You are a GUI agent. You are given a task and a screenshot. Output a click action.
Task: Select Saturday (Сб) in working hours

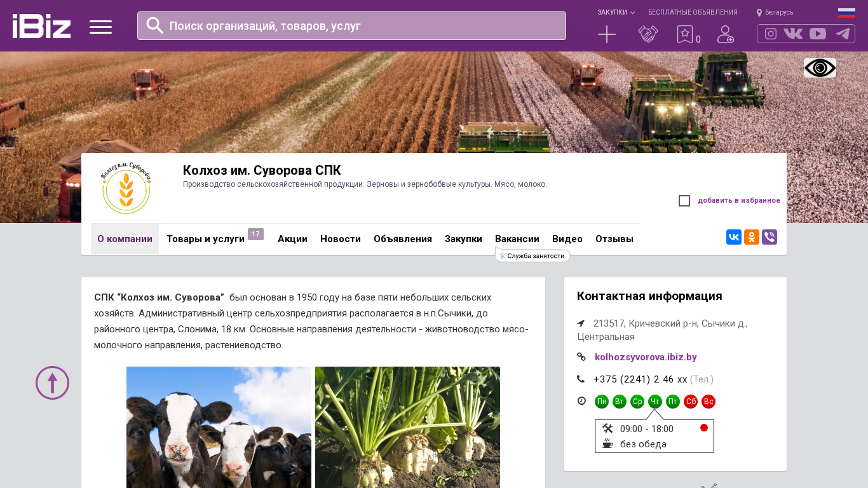[x=691, y=402]
